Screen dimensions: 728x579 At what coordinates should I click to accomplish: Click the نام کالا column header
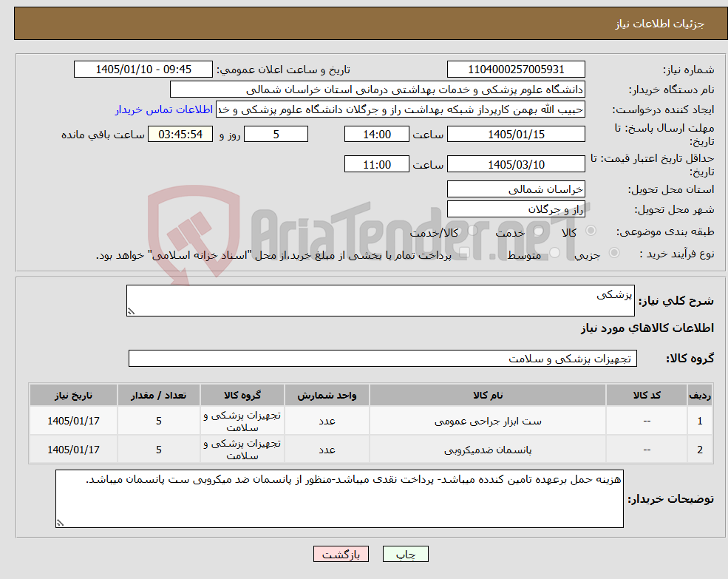point(488,395)
